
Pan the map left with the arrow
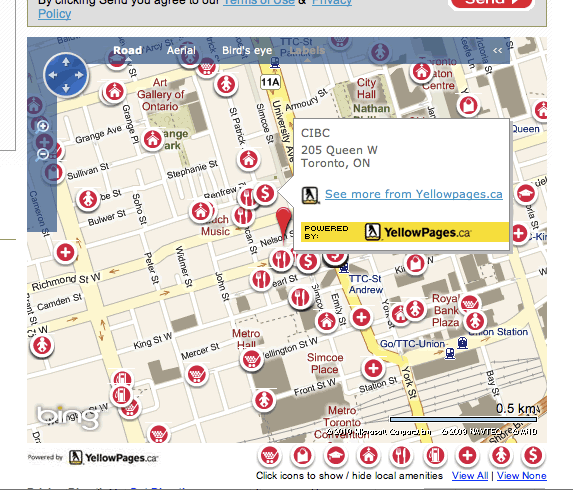[x=53, y=75]
